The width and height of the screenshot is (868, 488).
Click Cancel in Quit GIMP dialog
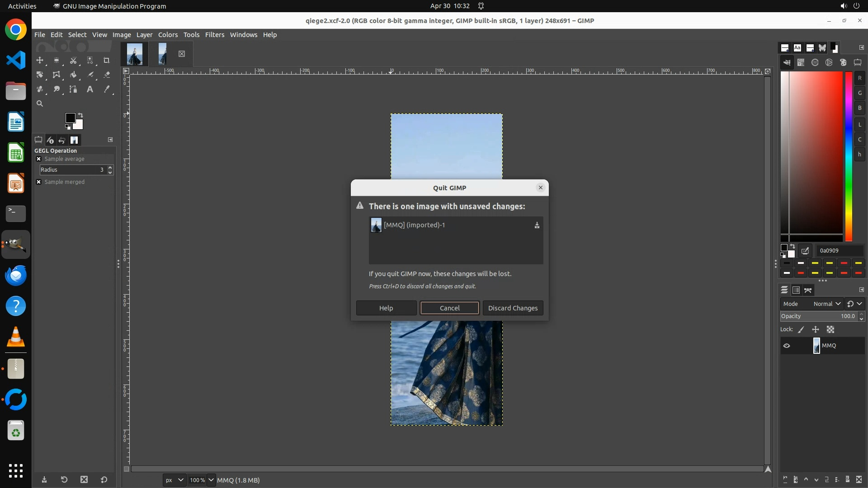click(x=449, y=308)
